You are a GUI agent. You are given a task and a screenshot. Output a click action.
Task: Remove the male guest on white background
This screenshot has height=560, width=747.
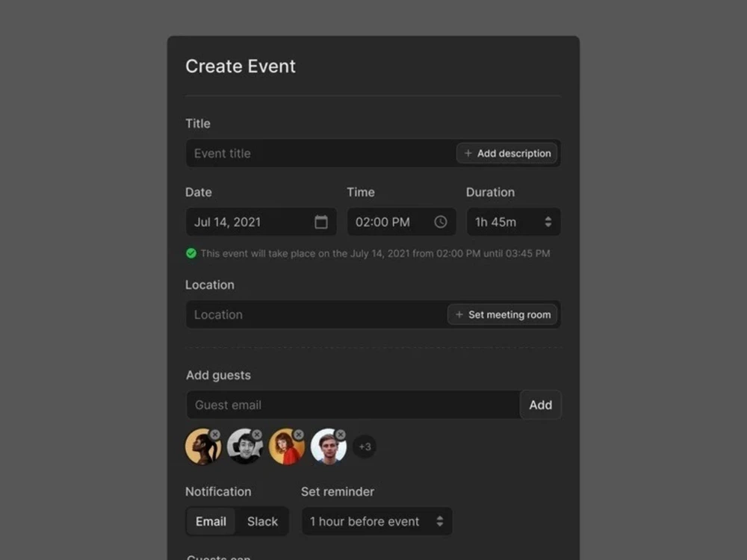tap(341, 435)
